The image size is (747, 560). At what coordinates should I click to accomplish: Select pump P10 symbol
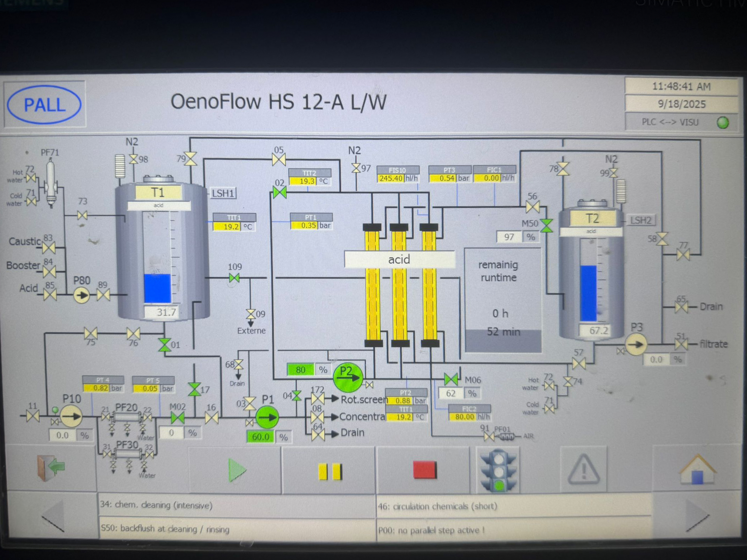[x=71, y=416]
